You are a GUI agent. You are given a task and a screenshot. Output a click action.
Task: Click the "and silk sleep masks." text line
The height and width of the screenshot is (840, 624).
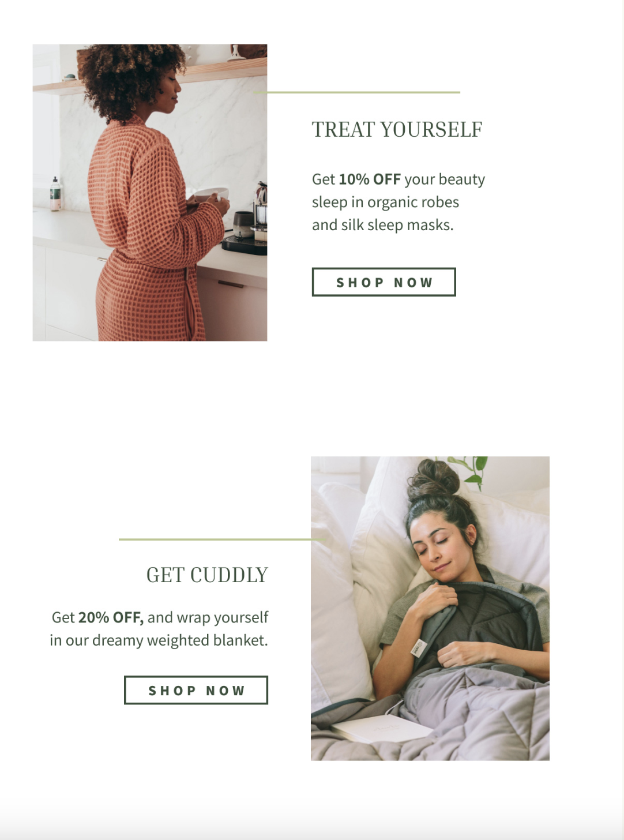click(383, 225)
